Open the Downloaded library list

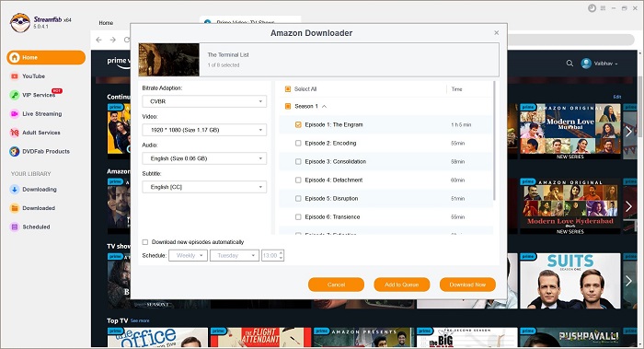coord(39,208)
